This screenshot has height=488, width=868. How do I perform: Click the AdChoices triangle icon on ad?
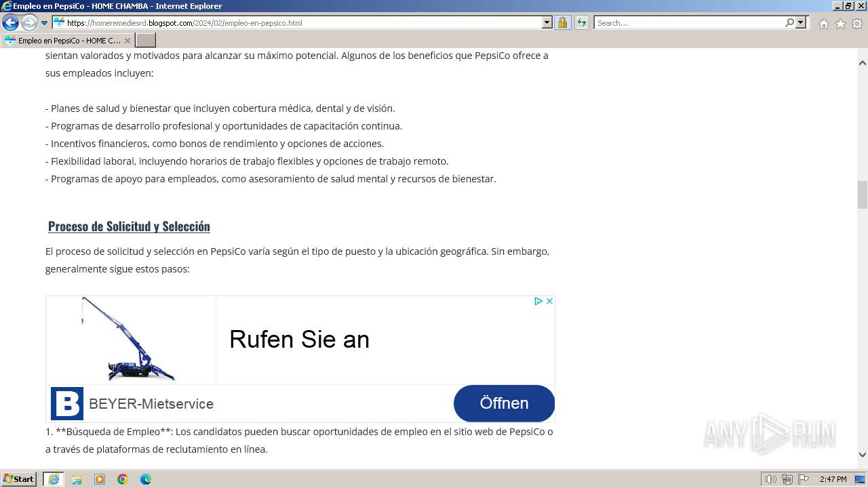pos(538,301)
